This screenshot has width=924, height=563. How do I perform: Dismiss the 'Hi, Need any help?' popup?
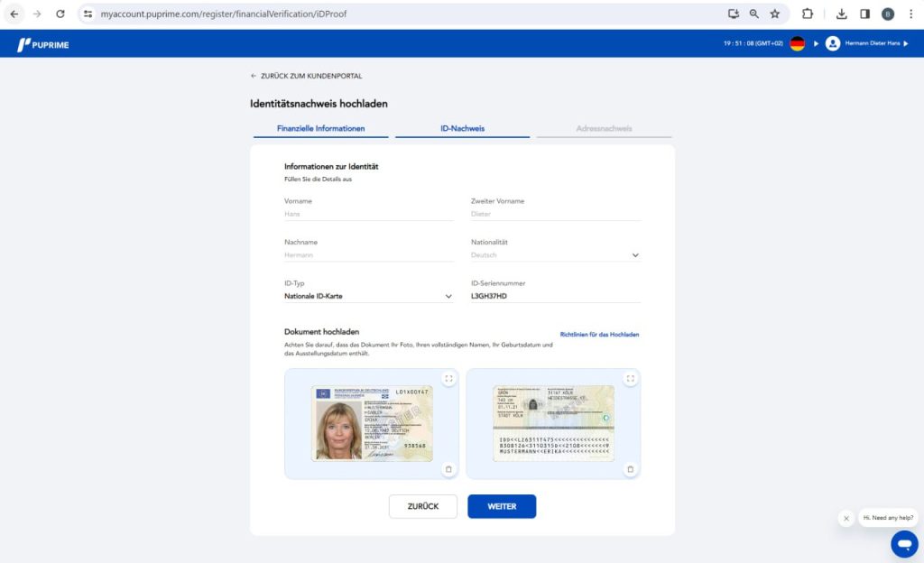tap(845, 518)
